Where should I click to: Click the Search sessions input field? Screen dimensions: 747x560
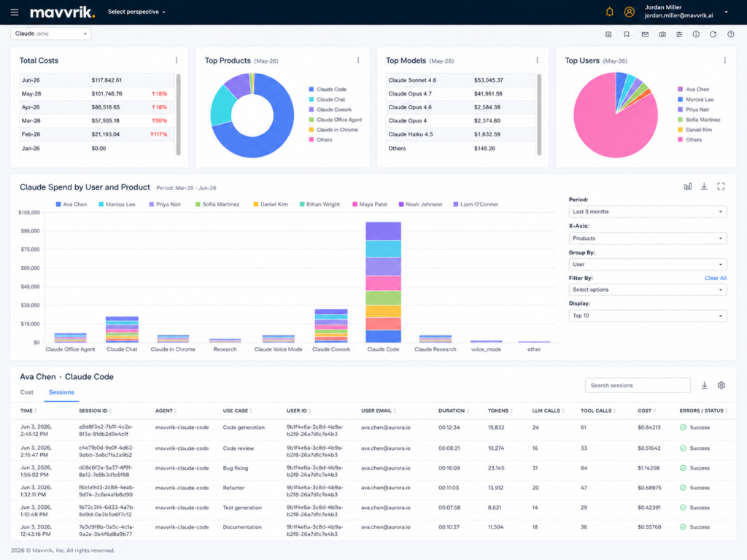[638, 385]
